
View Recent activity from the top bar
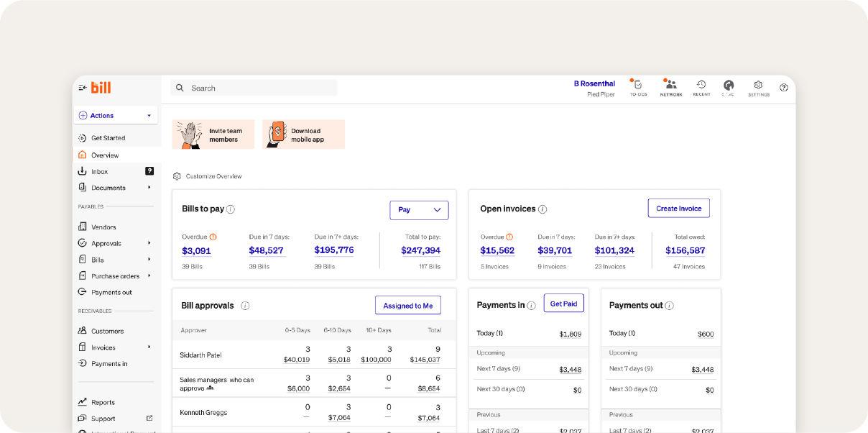[x=701, y=87]
